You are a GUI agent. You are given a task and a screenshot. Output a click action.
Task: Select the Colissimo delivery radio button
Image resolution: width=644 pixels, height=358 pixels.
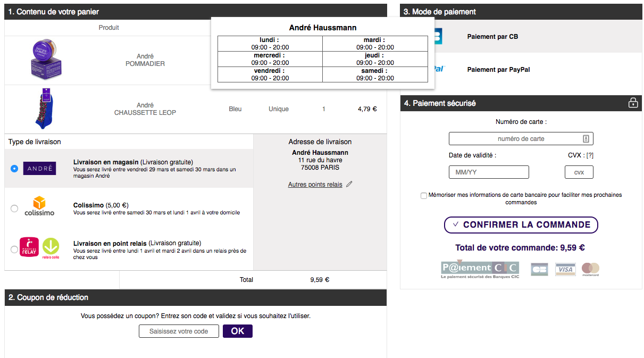pos(14,209)
